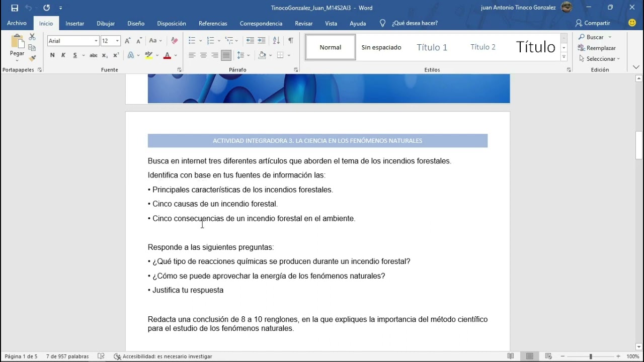Screen dimensions: 644x362
Task: Apply the Normal style
Action: 331,47
